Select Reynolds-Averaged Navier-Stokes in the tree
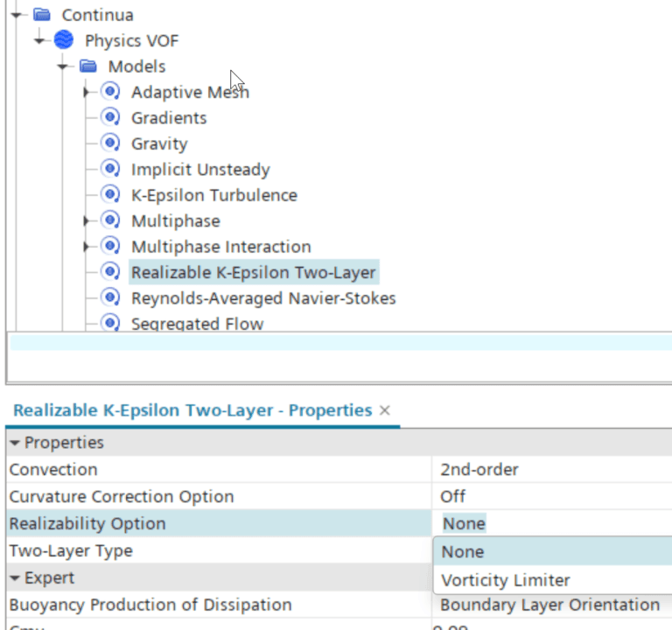 click(x=263, y=298)
